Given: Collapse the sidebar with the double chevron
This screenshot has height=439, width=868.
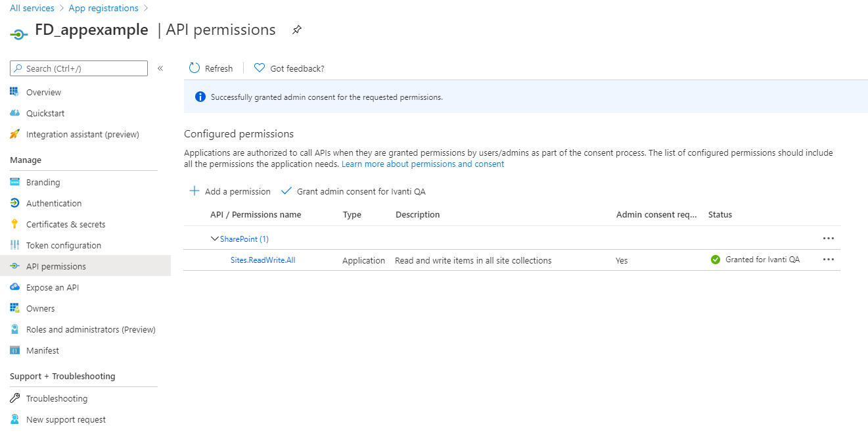Looking at the screenshot, I should coord(160,68).
